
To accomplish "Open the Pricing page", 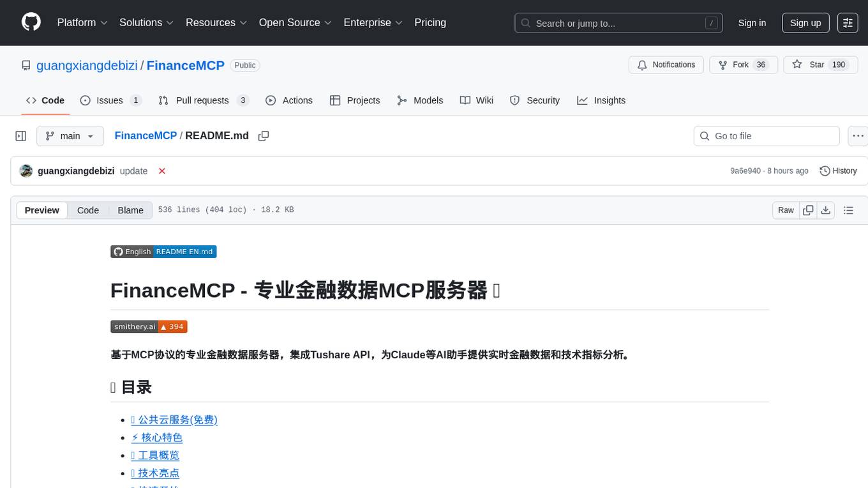I will [430, 22].
